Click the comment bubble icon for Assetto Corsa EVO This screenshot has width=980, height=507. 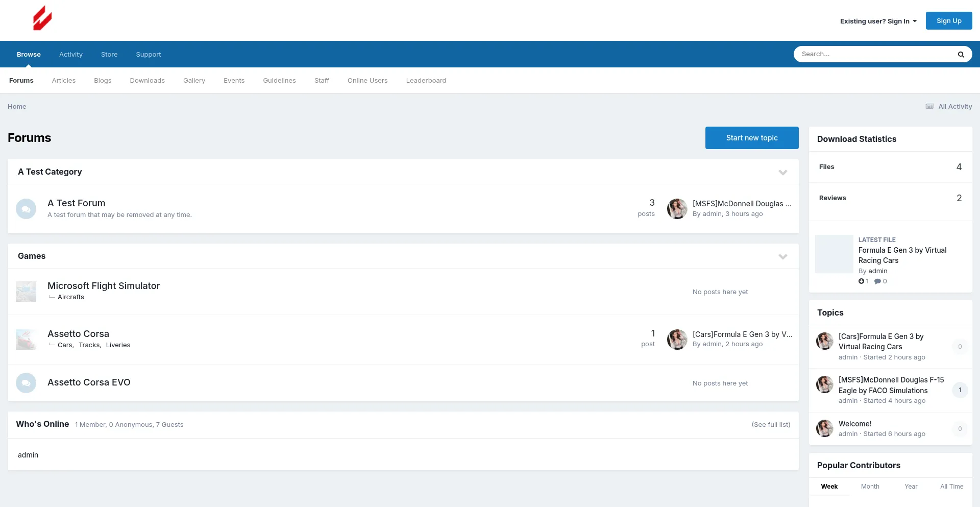click(x=26, y=383)
